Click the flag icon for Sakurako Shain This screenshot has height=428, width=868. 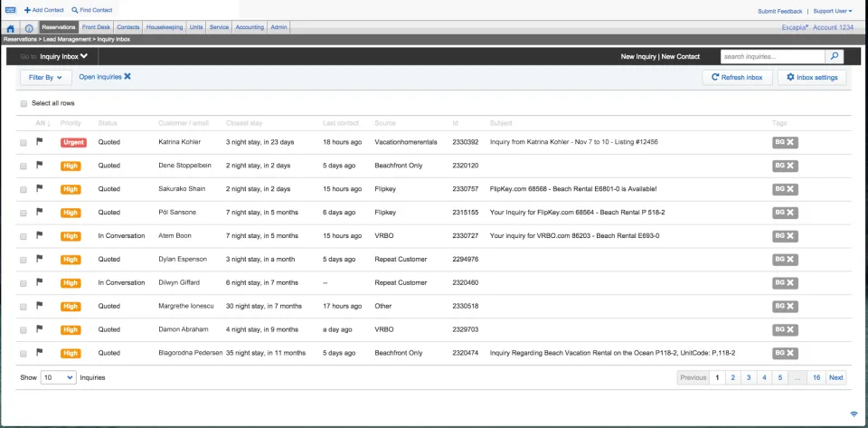(39, 188)
